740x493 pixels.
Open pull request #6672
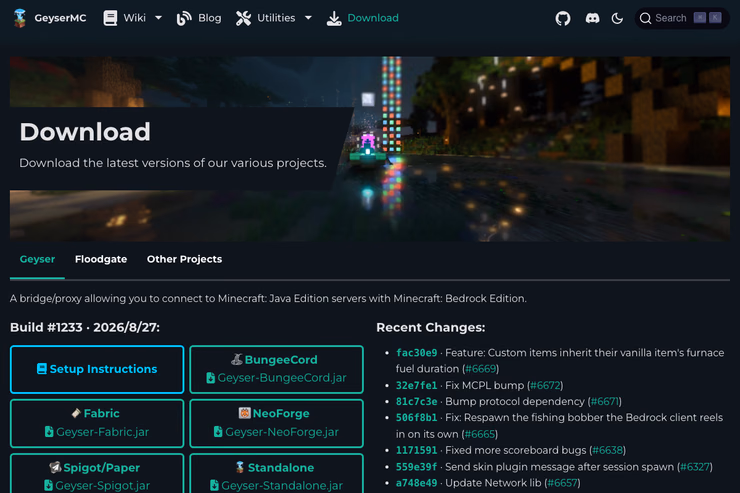point(545,385)
